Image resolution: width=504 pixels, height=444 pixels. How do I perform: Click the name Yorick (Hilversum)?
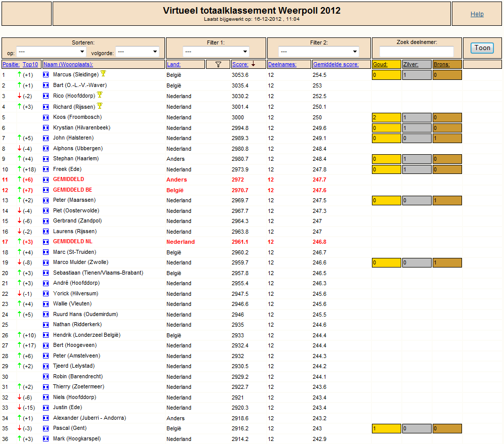[75, 293]
